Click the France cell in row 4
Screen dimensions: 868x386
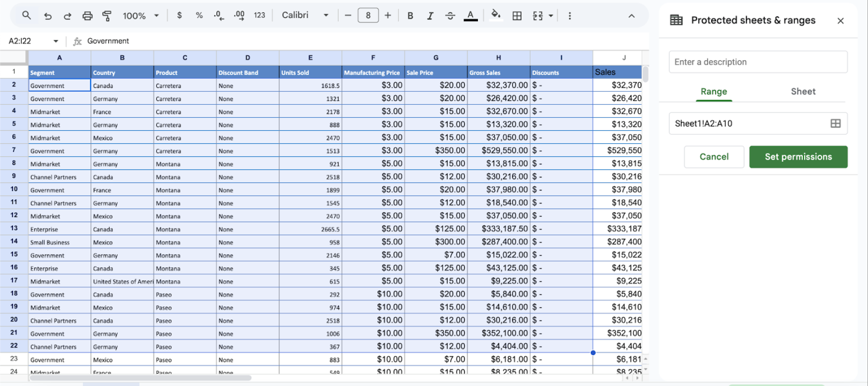[122, 112]
